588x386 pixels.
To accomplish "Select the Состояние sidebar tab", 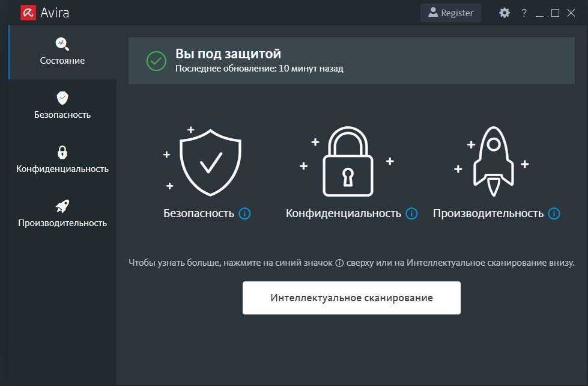I will [x=62, y=52].
